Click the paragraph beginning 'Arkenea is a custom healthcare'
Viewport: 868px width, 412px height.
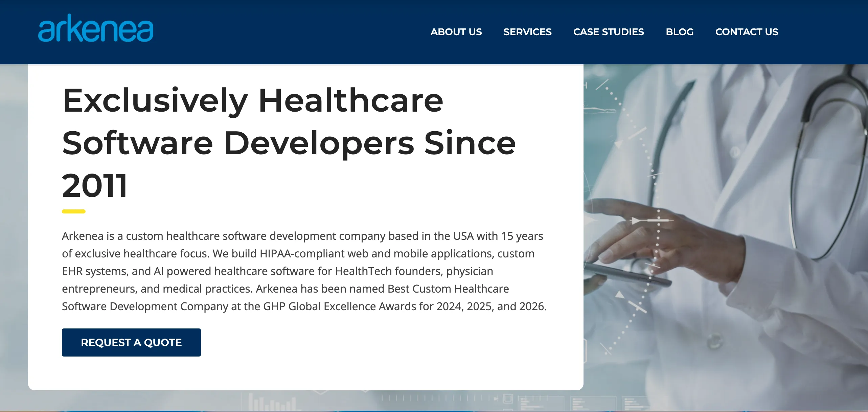[x=304, y=271]
